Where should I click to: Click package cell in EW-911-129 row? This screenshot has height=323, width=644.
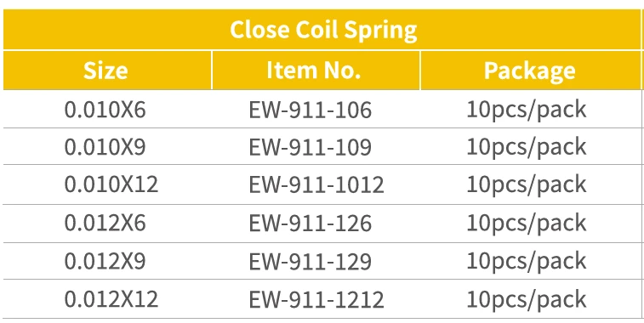tap(527, 262)
